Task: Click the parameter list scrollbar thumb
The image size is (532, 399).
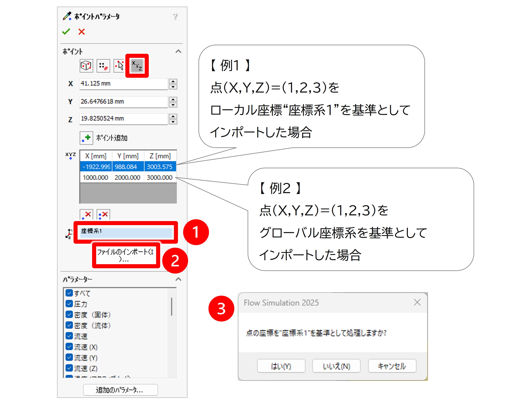Action: pyautogui.click(x=171, y=306)
